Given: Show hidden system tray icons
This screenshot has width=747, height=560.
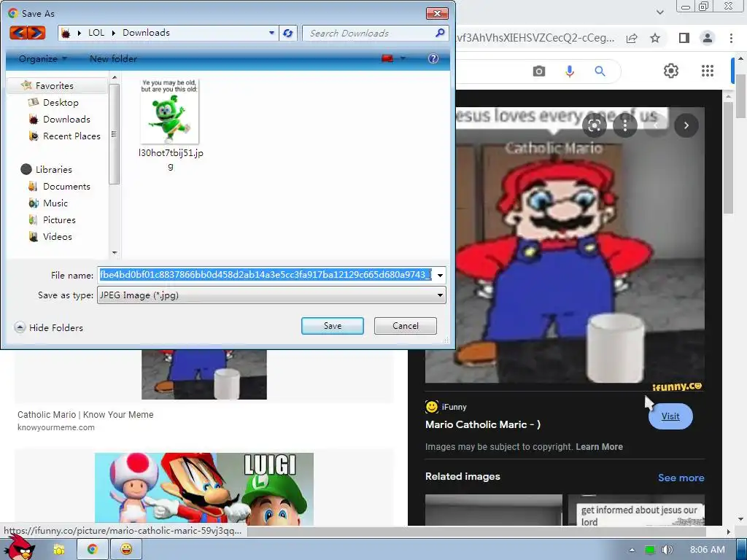Looking at the screenshot, I should click(632, 550).
